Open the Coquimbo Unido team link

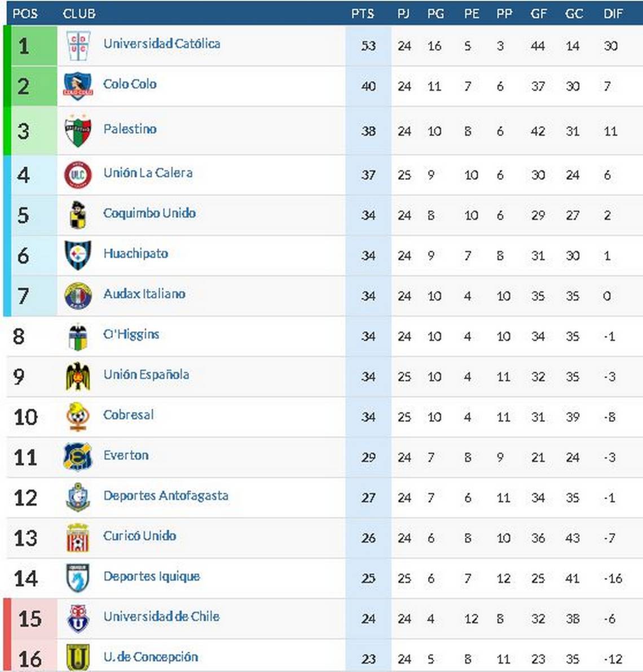(x=149, y=213)
